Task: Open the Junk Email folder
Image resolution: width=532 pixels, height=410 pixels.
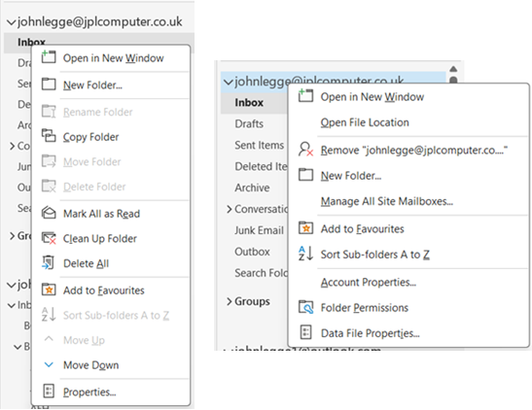Action: (x=260, y=230)
